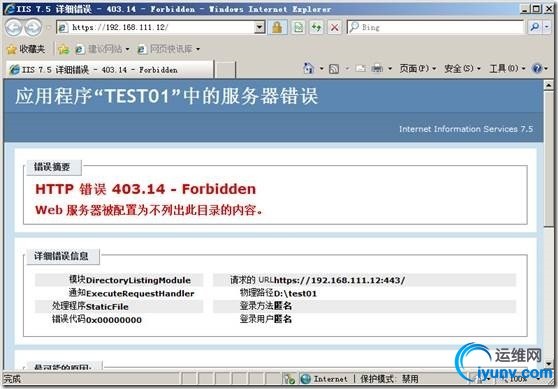Click the Print printer icon
This screenshot has height=389, width=558.
point(377,68)
